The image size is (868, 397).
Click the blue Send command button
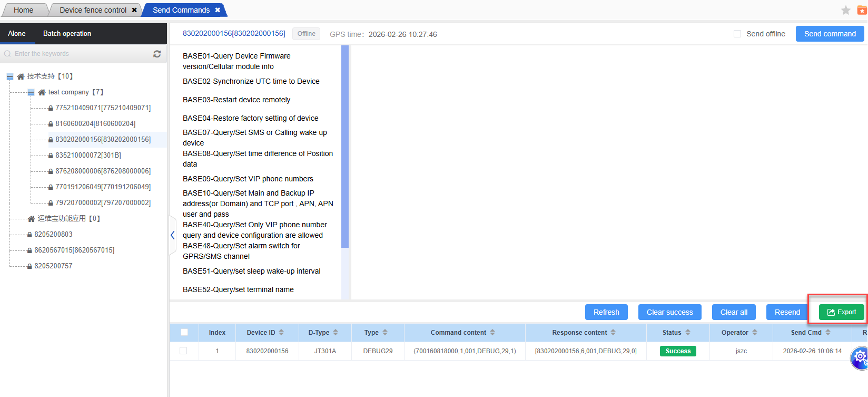pyautogui.click(x=830, y=34)
